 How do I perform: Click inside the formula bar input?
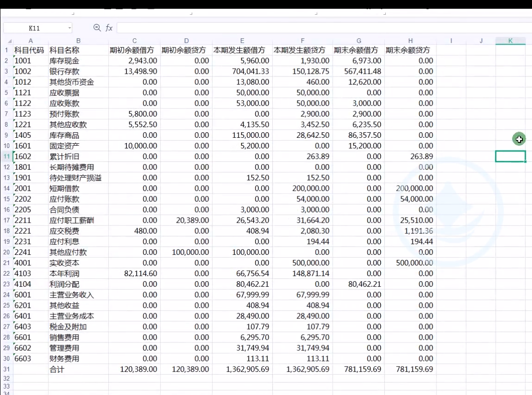point(323,28)
